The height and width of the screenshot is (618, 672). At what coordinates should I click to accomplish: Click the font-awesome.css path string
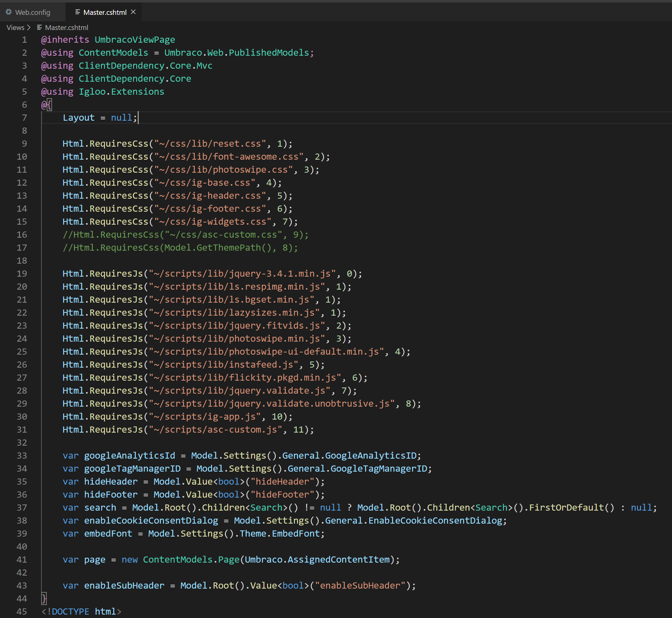(x=228, y=157)
